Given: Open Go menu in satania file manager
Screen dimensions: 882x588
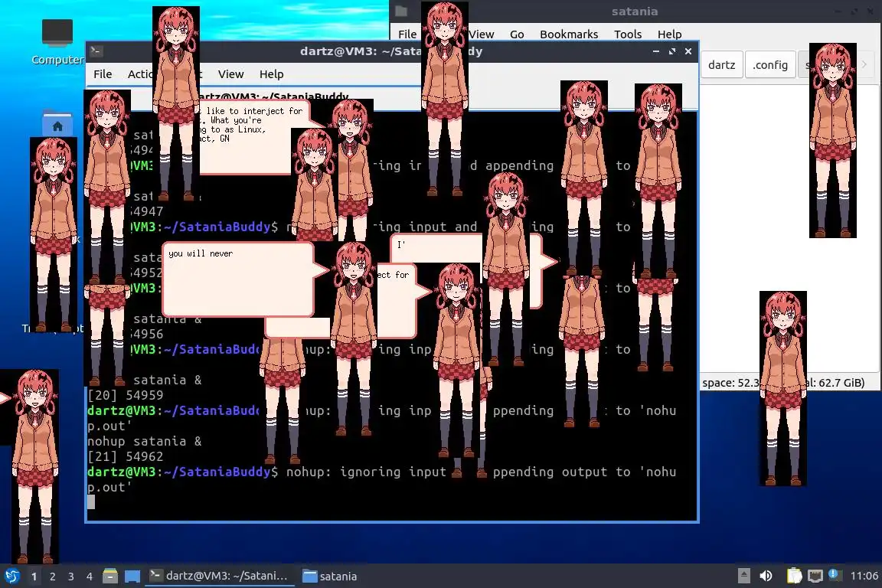Looking at the screenshot, I should 517,34.
